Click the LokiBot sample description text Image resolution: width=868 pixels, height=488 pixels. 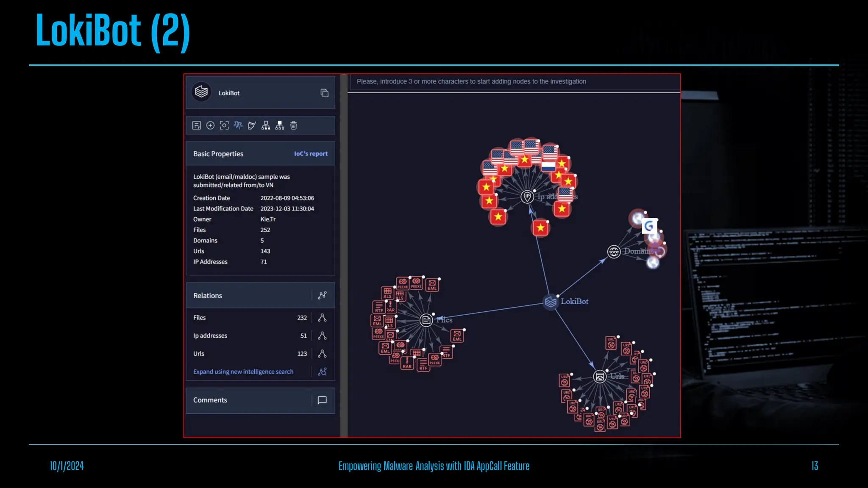242,181
